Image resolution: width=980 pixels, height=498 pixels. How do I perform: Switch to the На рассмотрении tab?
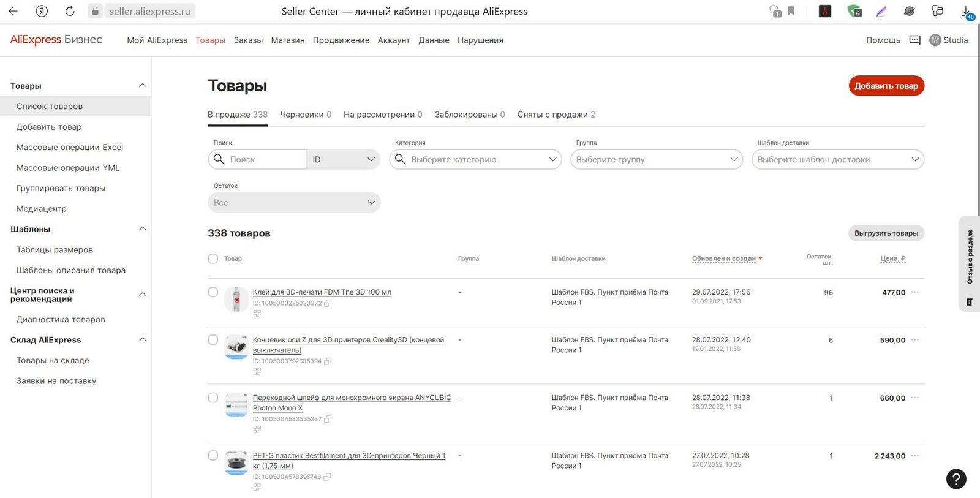point(383,115)
